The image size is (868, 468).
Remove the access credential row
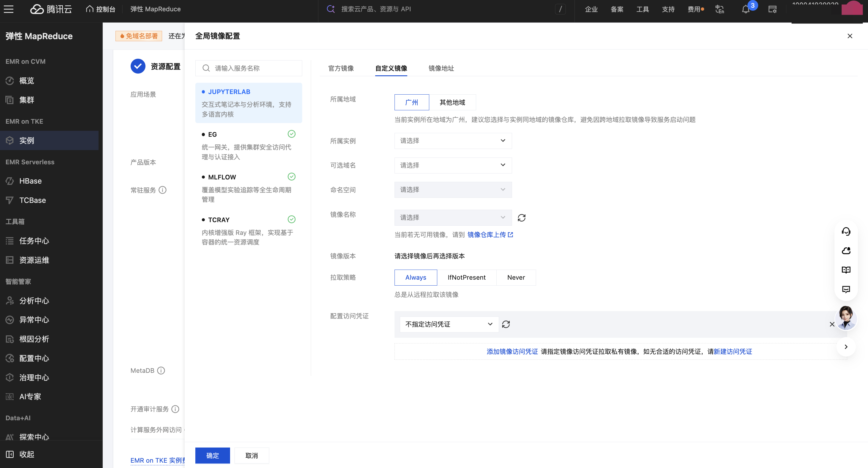pos(831,324)
